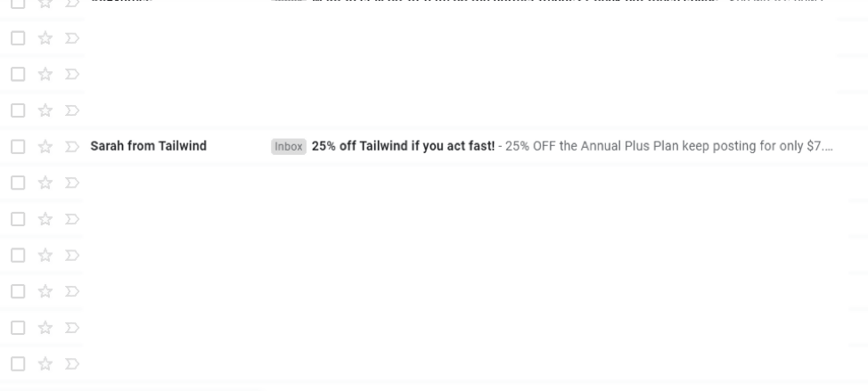Star the blank row directly below Tailwind email
The image size is (868, 391).
(45, 183)
